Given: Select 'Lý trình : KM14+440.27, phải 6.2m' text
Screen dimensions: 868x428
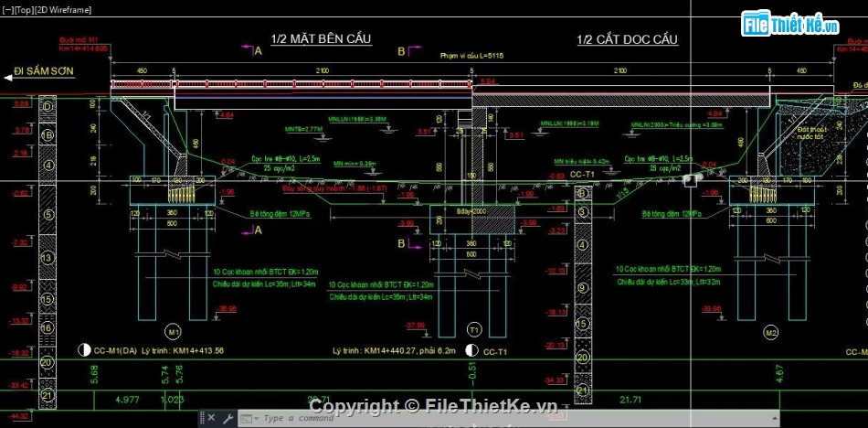Looking at the screenshot, I should click(394, 351).
